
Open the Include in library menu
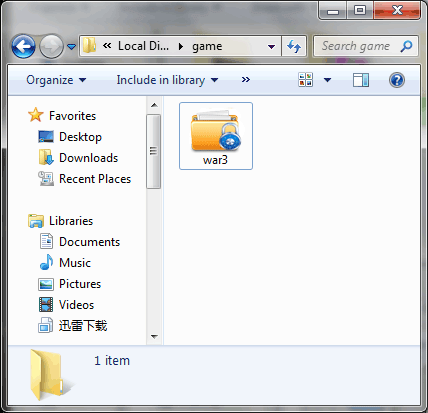pos(167,80)
